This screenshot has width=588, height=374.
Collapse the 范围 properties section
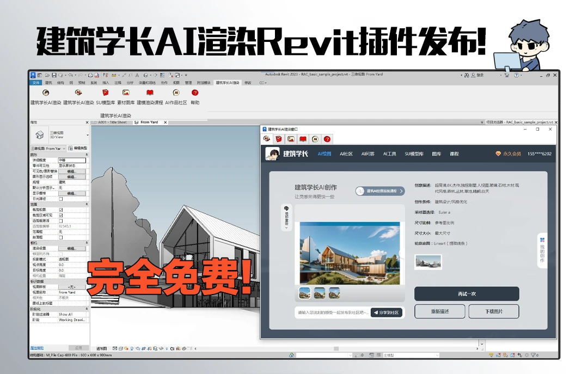coord(87,205)
